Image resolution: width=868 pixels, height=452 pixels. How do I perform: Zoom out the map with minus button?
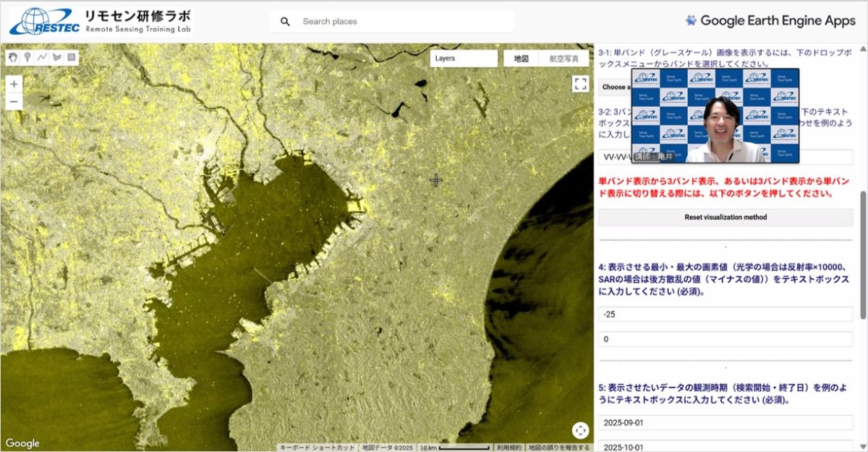14,102
